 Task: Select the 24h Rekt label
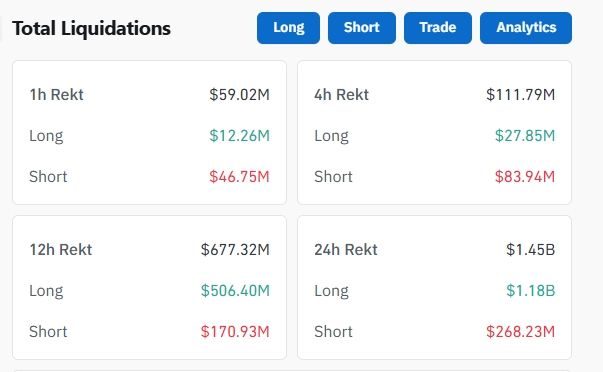point(346,250)
